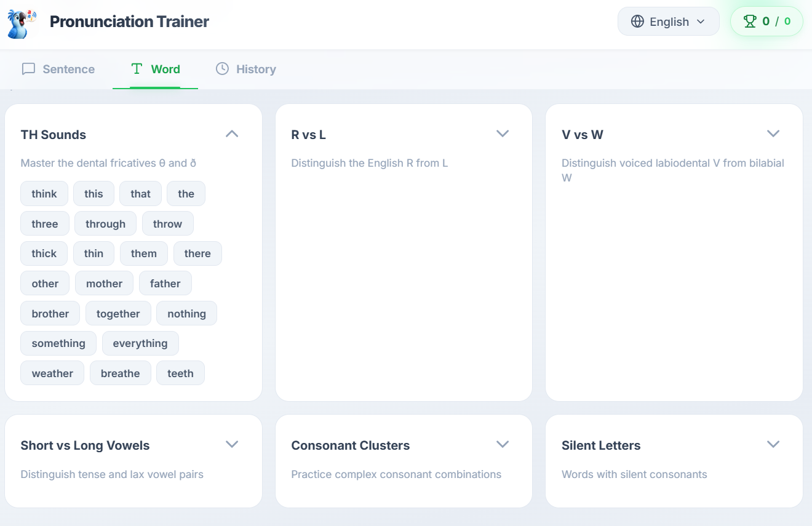Click the 0 / 0 score badge

click(x=766, y=22)
